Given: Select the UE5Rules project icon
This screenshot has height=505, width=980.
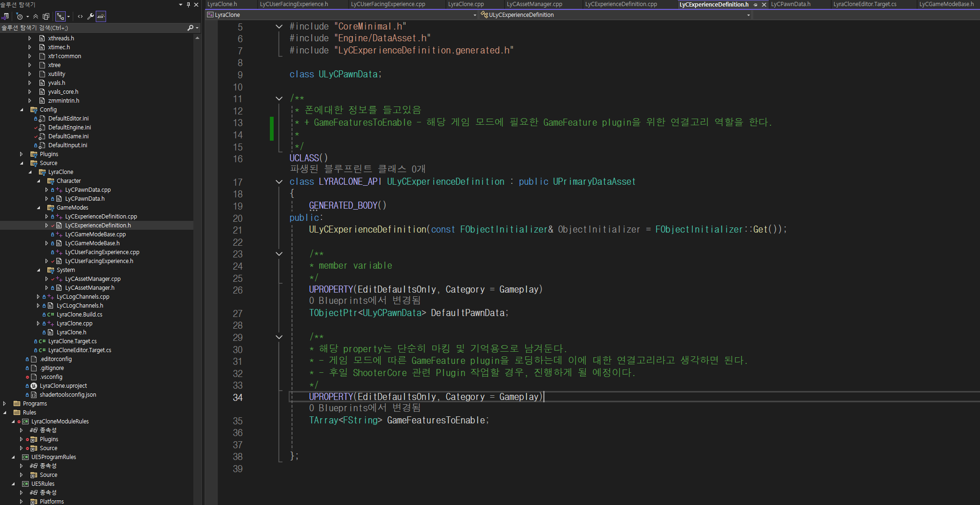Looking at the screenshot, I should (x=25, y=484).
